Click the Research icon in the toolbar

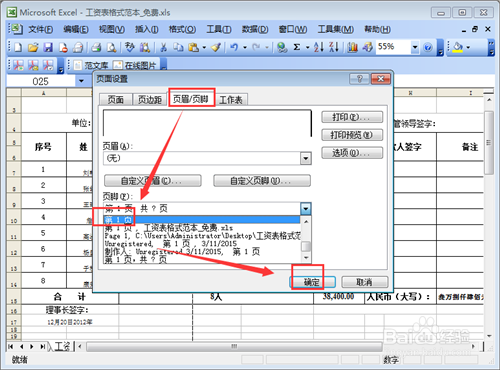[x=145, y=48]
